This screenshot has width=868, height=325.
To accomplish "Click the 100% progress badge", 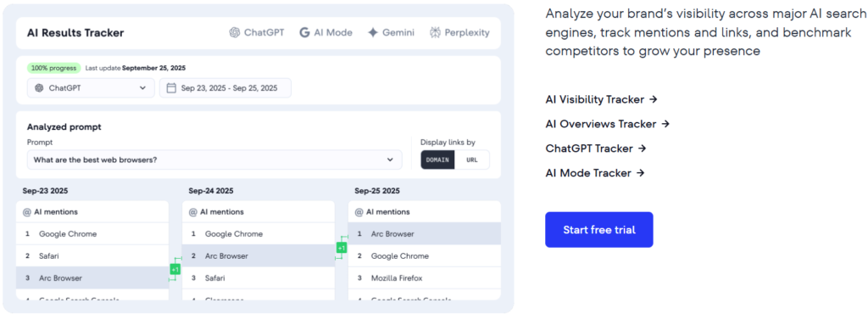I will pyautogui.click(x=53, y=68).
